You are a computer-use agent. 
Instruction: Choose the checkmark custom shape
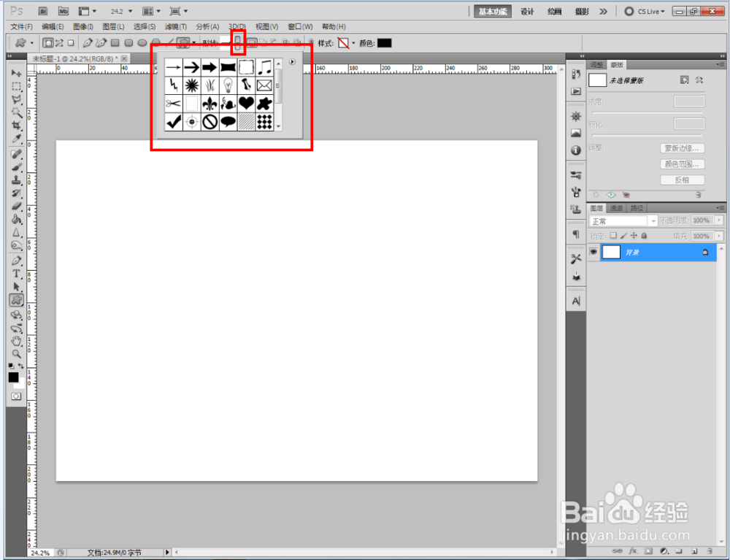(x=174, y=121)
